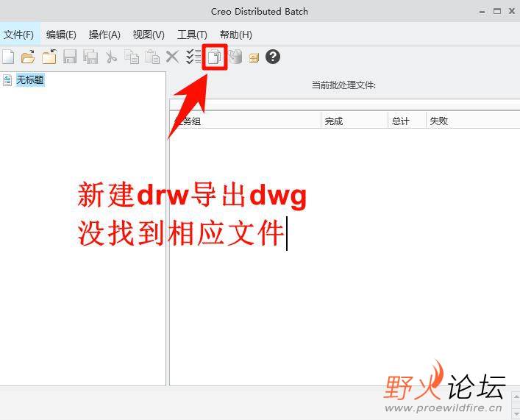Click the stacked pages icon
This screenshot has width=520, height=420.
click(215, 57)
